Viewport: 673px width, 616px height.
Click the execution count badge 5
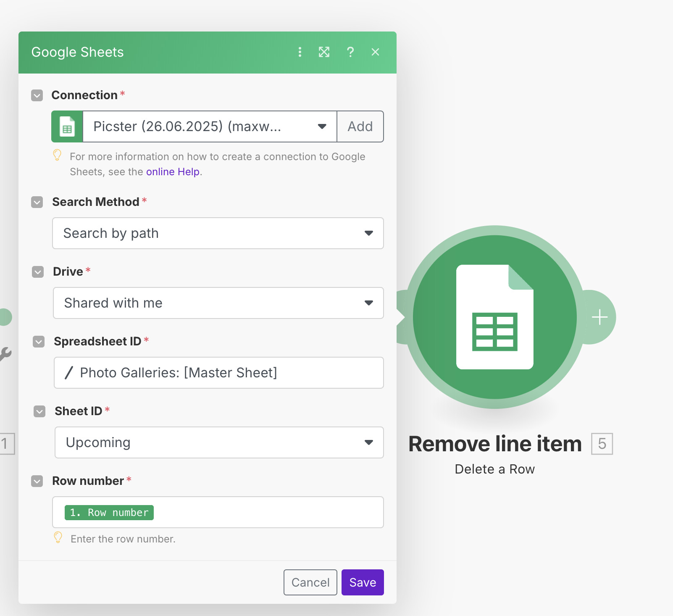pyautogui.click(x=602, y=444)
